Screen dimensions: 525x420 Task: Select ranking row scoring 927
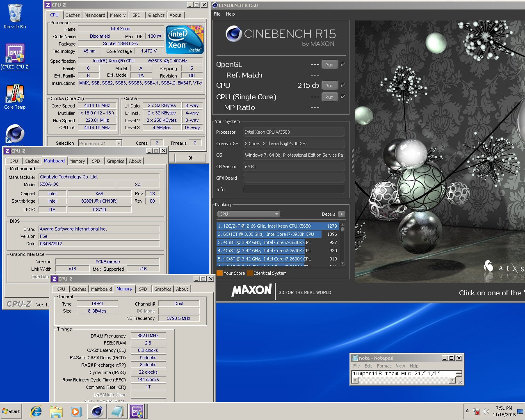(278, 242)
